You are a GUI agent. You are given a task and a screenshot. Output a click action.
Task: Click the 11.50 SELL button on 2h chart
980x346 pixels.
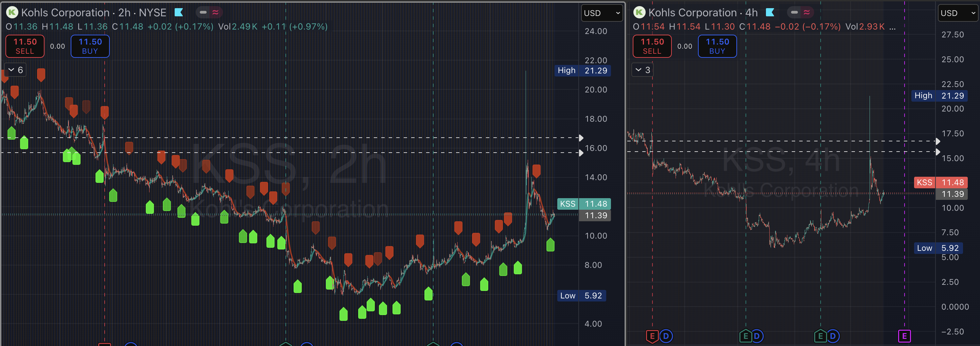tap(25, 46)
